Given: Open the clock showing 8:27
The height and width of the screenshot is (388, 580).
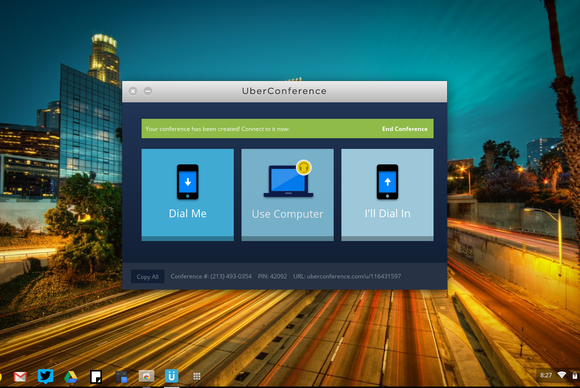Looking at the screenshot, I should [546, 375].
